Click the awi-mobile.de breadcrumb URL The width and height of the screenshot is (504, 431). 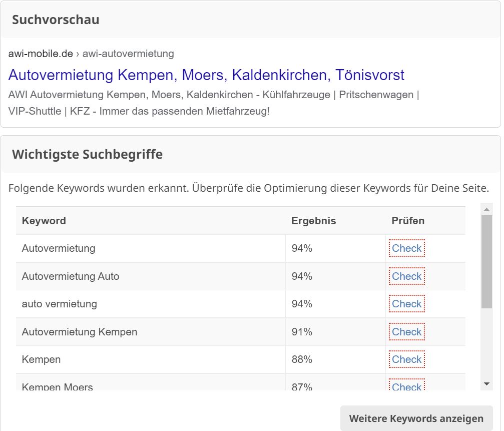pos(91,54)
